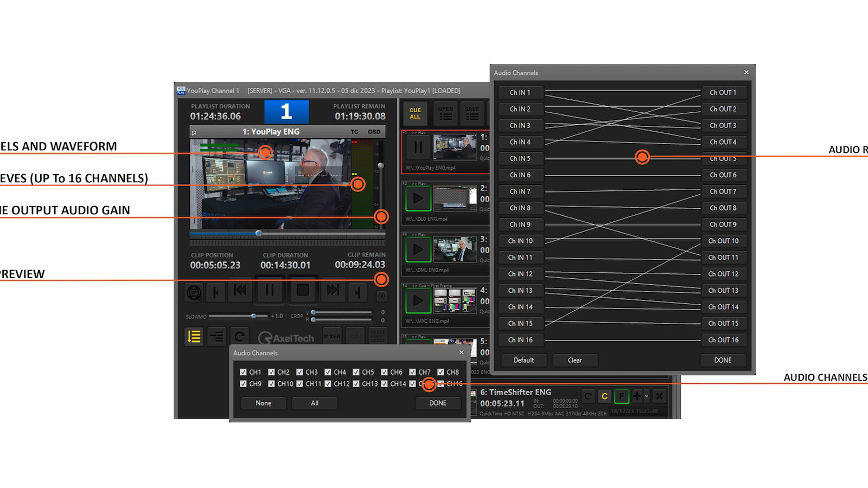
Task: Open the MIXER panel
Action: click(x=332, y=336)
